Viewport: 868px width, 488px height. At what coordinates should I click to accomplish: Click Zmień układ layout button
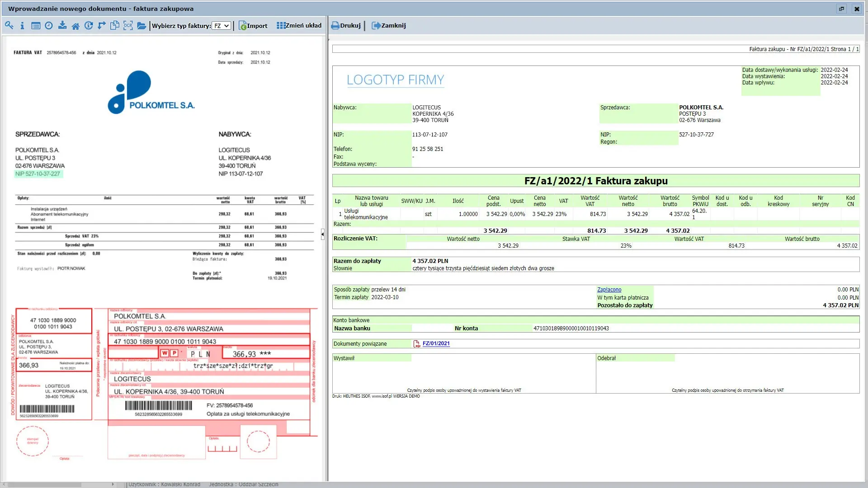point(299,26)
